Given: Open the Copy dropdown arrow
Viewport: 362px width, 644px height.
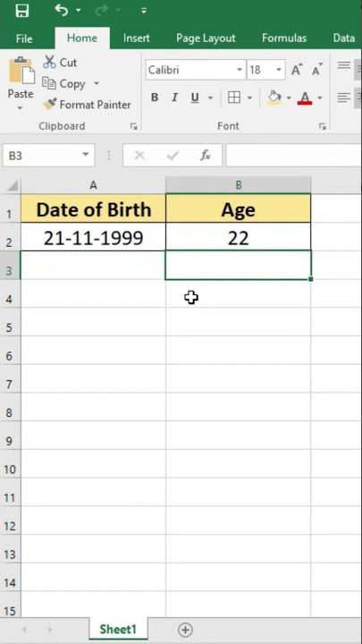Looking at the screenshot, I should (x=97, y=83).
